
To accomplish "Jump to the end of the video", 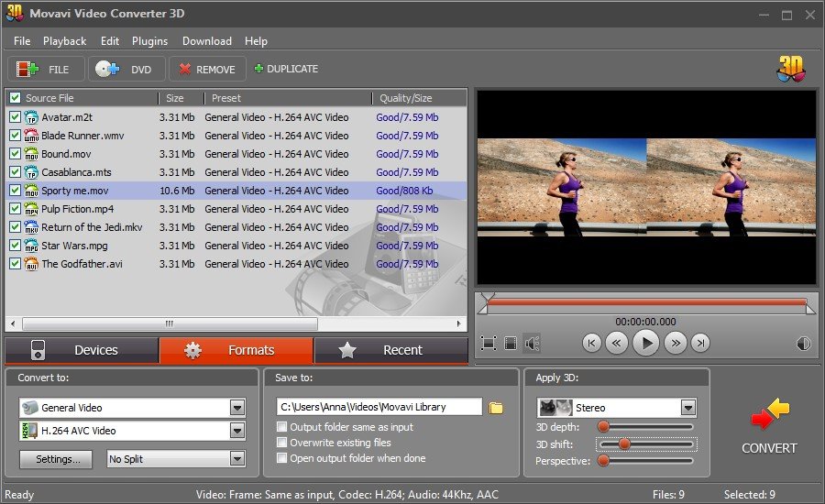I will [700, 344].
